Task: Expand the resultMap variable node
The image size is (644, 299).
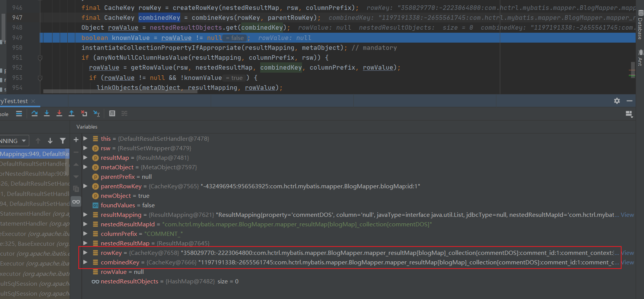Action: (85, 157)
